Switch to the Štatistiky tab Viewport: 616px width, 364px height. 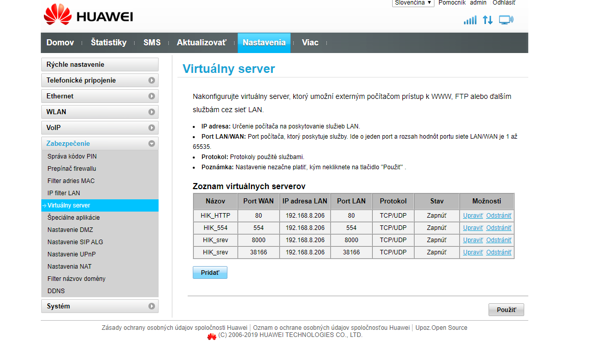tap(109, 43)
